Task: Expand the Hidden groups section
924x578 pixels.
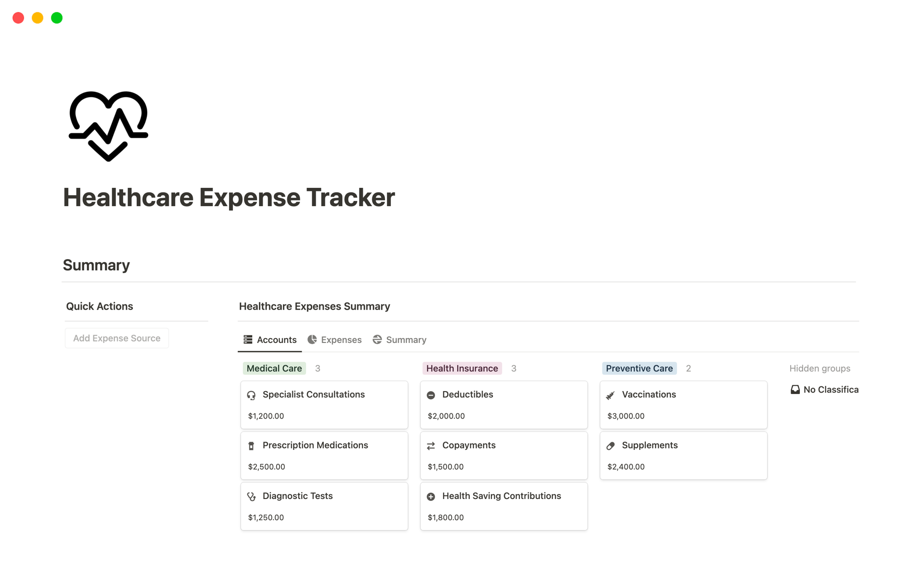Action: [820, 368]
